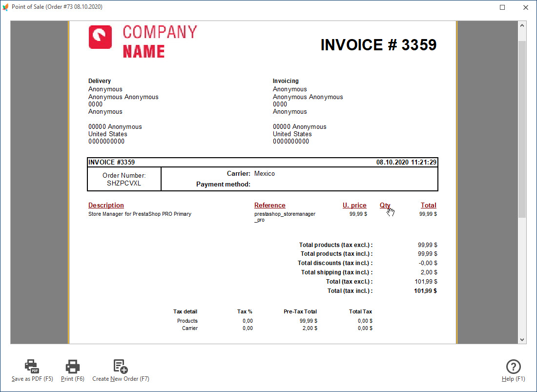Click the Save as PDF (F5) label
This screenshot has height=392, width=537.
coord(32,379)
